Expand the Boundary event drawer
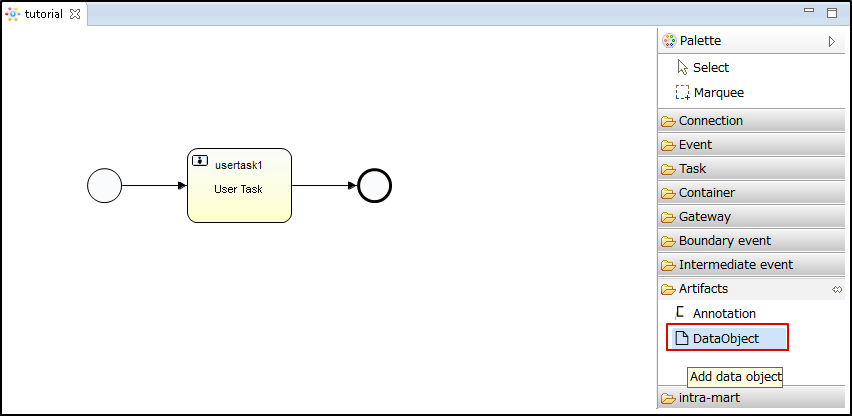 (x=752, y=240)
